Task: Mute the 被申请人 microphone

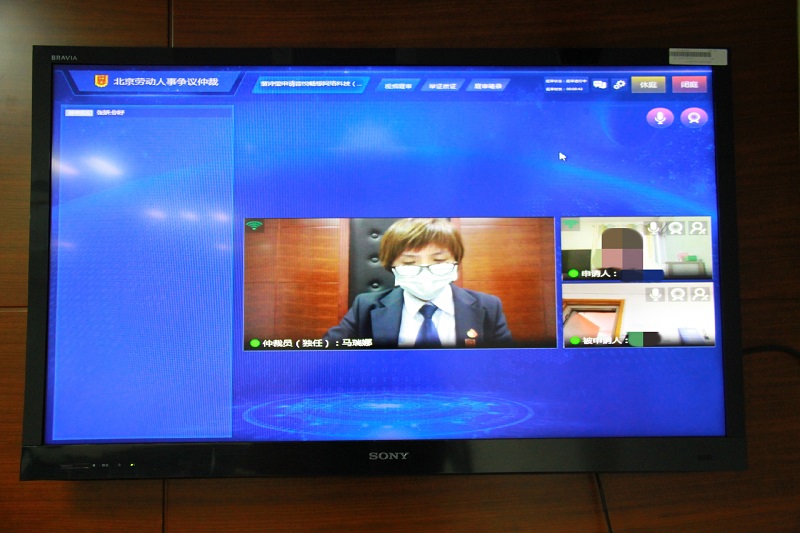Action: (x=655, y=294)
